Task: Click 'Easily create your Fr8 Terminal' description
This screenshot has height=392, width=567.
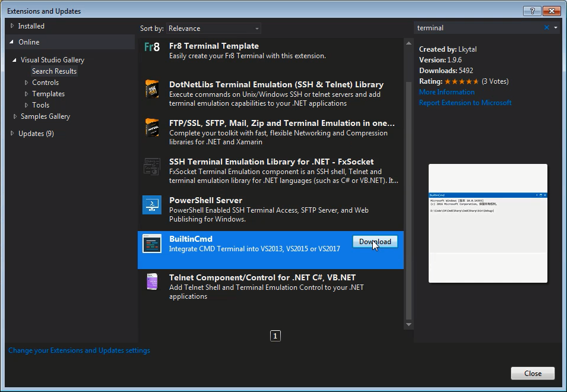Action: pyautogui.click(x=248, y=56)
